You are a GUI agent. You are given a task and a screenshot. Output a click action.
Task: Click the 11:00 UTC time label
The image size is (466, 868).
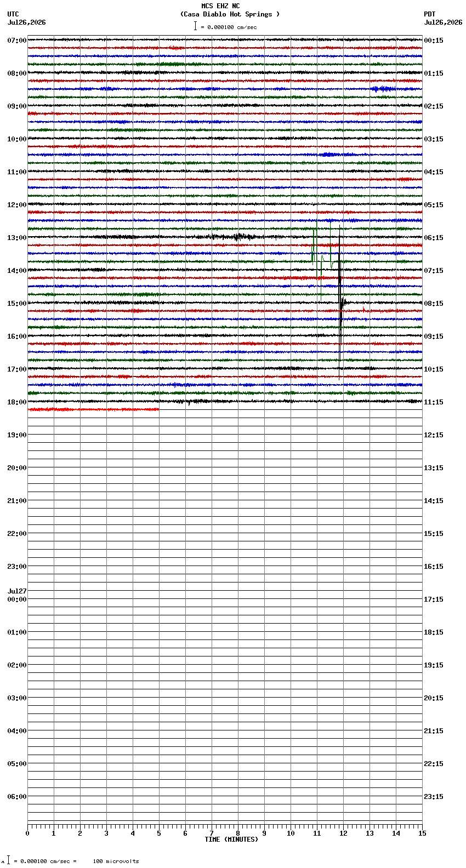pos(17,172)
